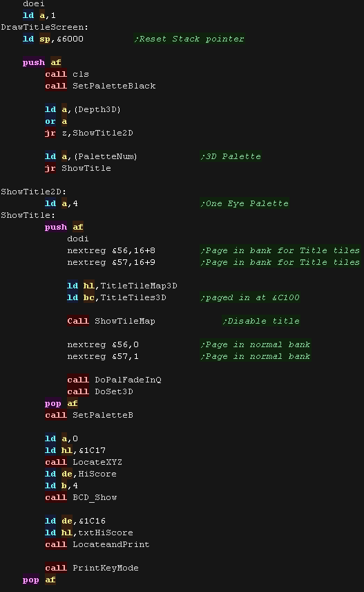Click the nextreg &56,16+8 line
This screenshot has width=364, height=592.
pos(111,250)
